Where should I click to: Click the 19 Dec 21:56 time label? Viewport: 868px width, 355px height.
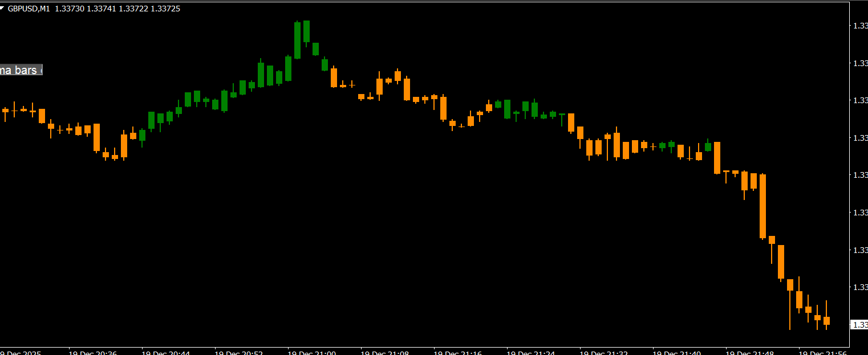823,353
